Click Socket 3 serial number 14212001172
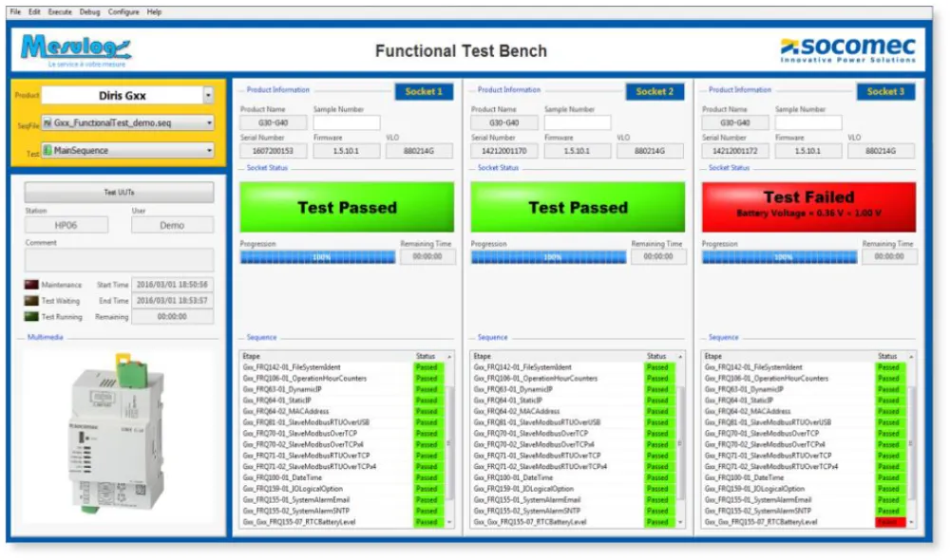This screenshot has width=950, height=560. click(735, 151)
